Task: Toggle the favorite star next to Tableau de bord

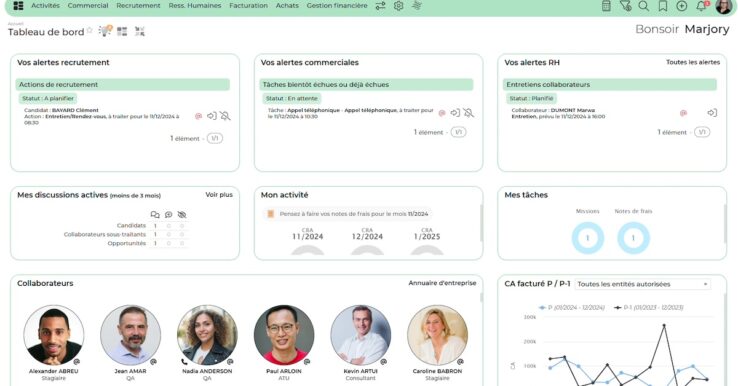Action: (x=89, y=31)
